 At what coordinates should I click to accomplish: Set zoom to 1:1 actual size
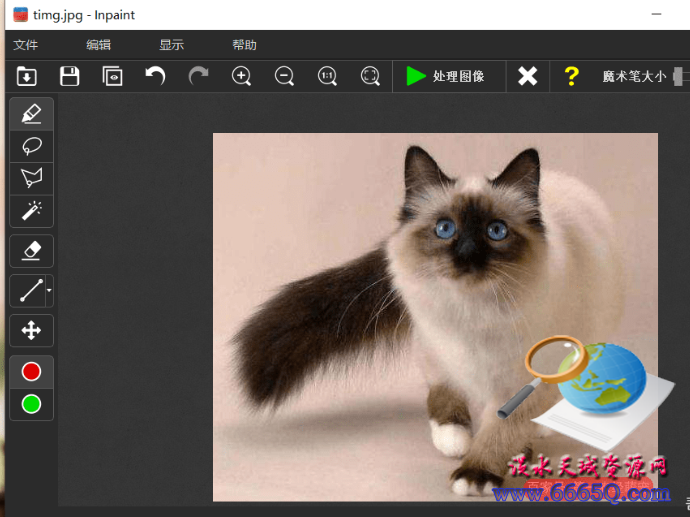coord(327,76)
